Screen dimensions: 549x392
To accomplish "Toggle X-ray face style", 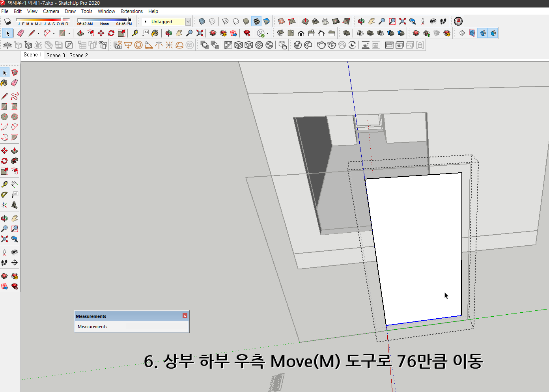I will (202, 21).
